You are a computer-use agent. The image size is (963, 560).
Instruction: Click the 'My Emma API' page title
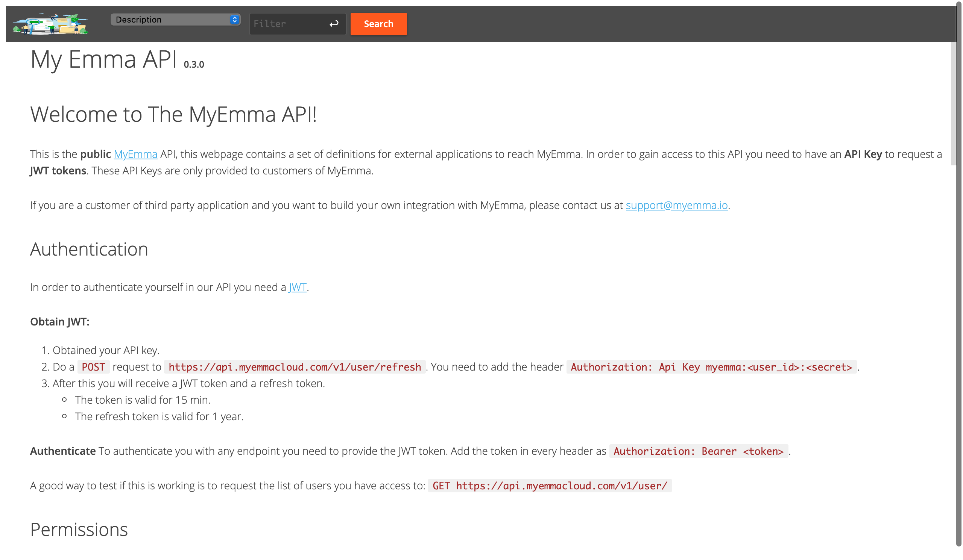pos(103,59)
